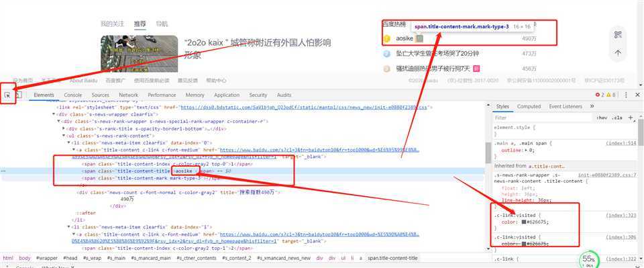Collapse li data-index="1" node
The image size is (644, 268).
68,227
